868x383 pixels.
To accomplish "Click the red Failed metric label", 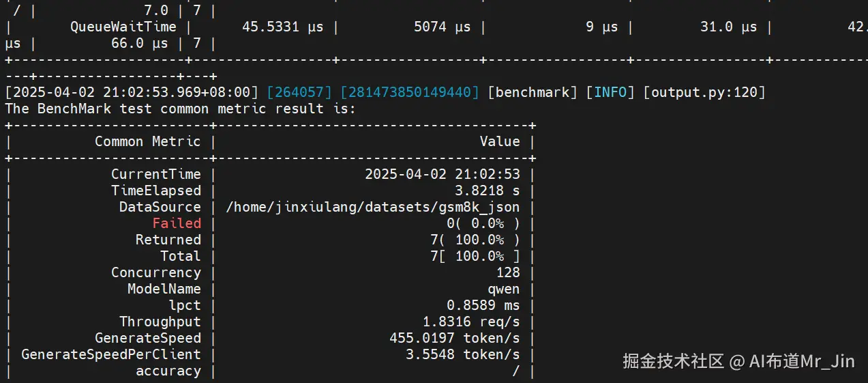I will (177, 223).
